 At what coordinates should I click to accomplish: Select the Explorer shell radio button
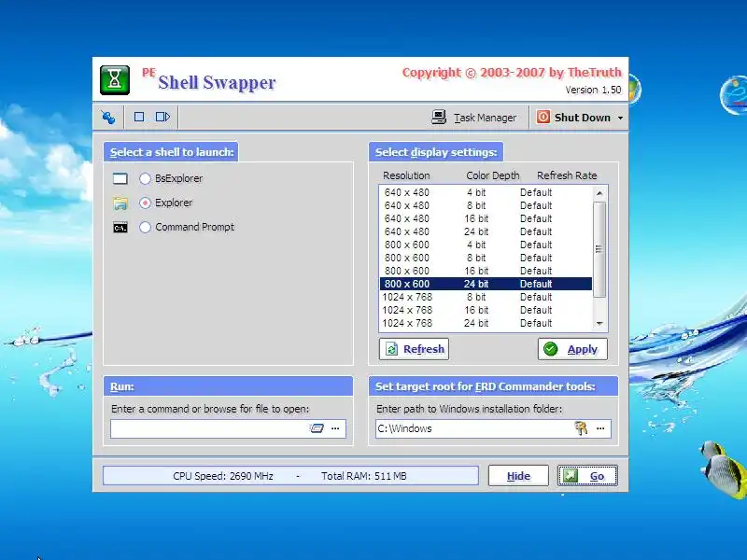pyautogui.click(x=145, y=203)
